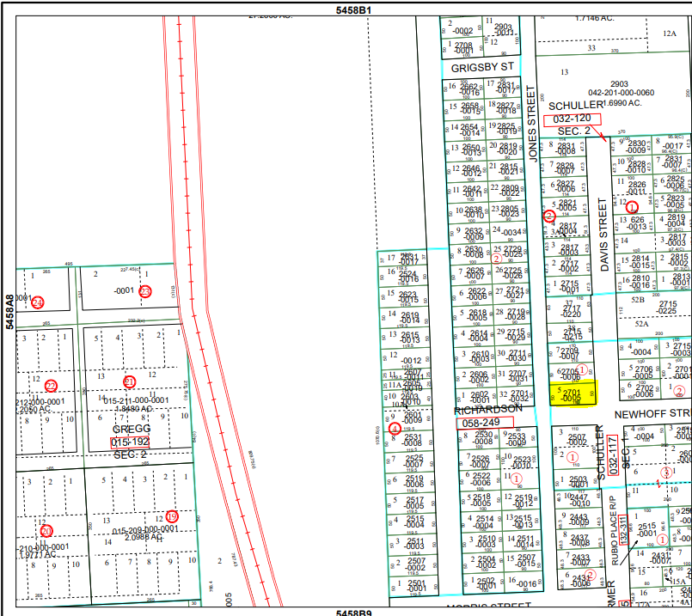Select red circled block marker 20

point(46,530)
